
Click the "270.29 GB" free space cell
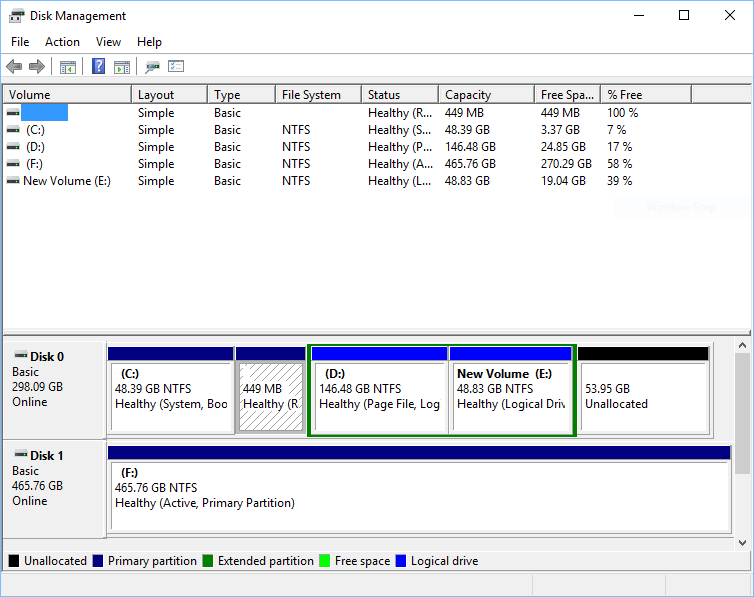566,164
